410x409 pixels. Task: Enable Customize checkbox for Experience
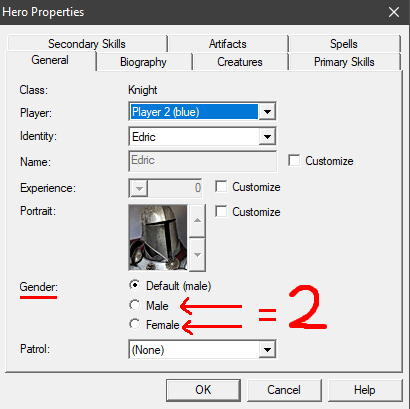pos(221,187)
